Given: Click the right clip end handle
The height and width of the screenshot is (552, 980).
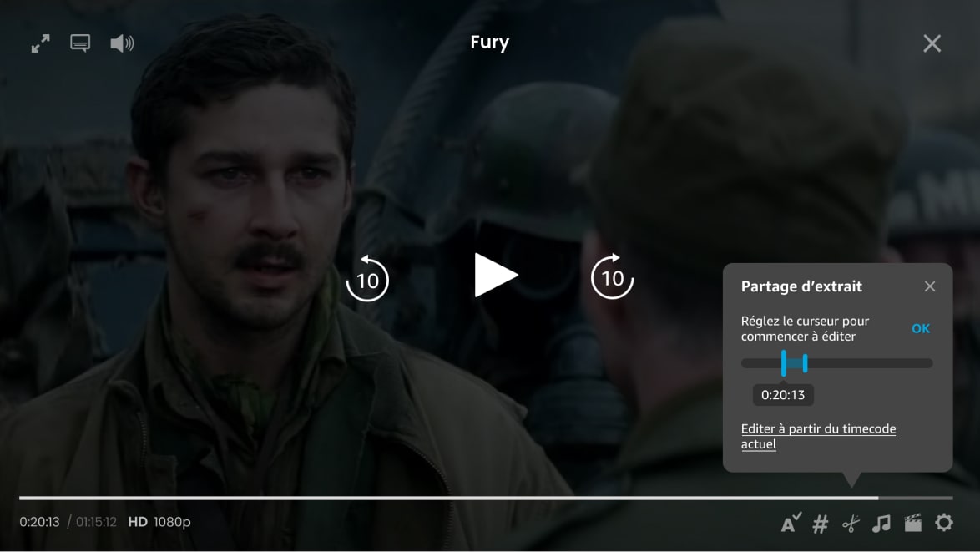Looking at the screenshot, I should 806,363.
